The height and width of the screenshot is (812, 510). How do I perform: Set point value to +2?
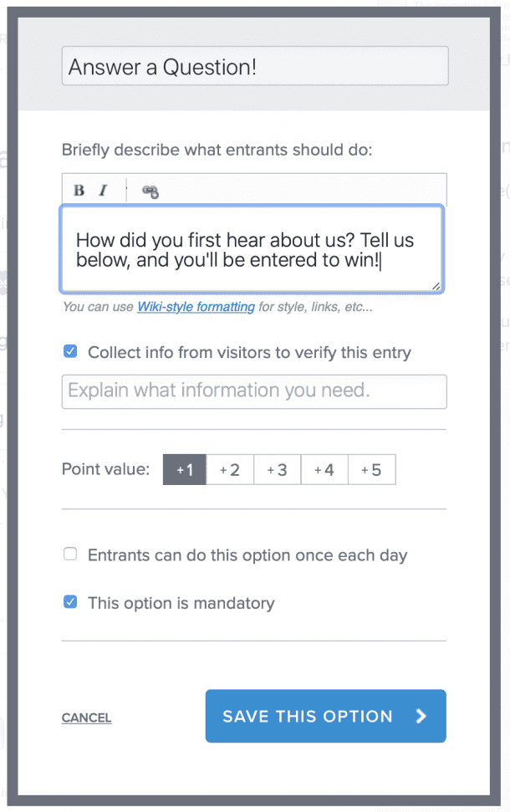[x=230, y=469]
